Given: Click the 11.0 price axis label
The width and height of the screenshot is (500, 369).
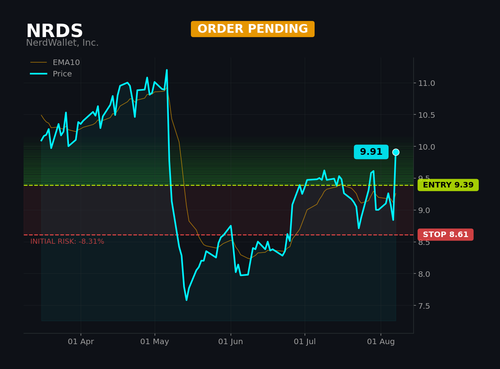Looking at the screenshot, I should (x=427, y=83).
